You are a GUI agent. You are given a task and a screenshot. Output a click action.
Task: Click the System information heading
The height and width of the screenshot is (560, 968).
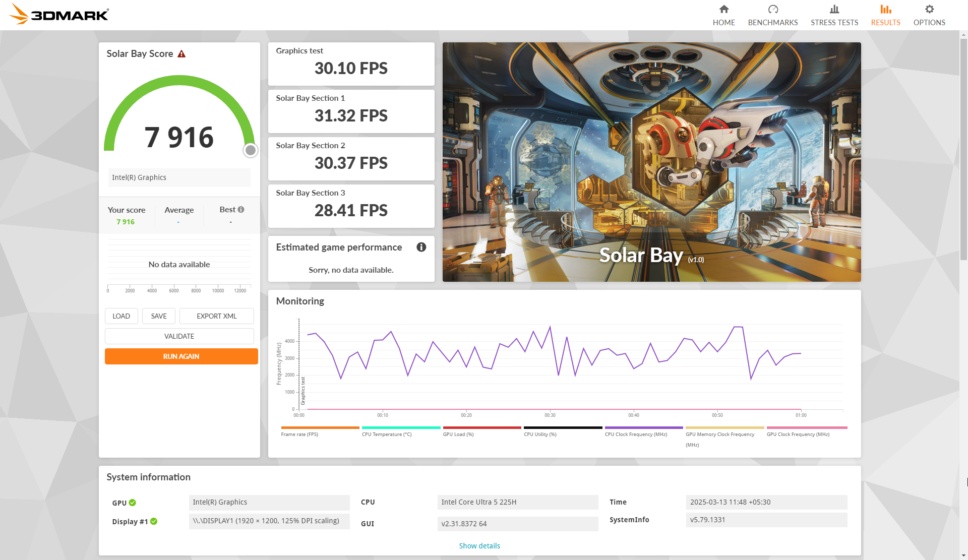click(x=148, y=477)
